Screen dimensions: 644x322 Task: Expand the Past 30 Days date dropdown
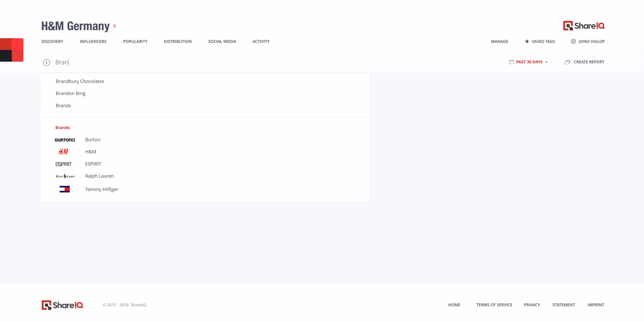[546, 62]
